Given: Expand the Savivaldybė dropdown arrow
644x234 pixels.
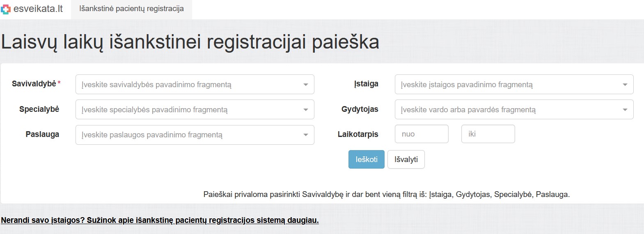Looking at the screenshot, I should pos(305,85).
